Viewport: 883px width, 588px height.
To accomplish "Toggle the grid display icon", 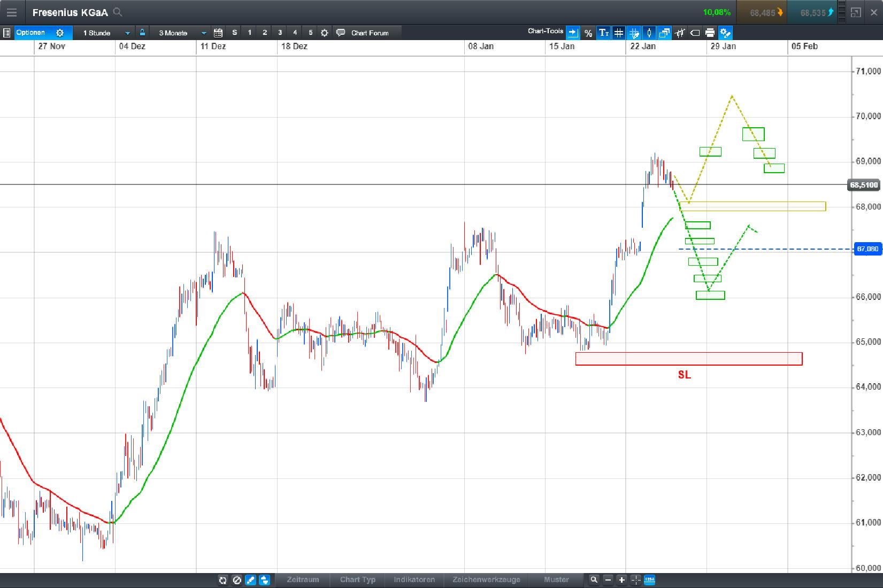I will pos(618,33).
